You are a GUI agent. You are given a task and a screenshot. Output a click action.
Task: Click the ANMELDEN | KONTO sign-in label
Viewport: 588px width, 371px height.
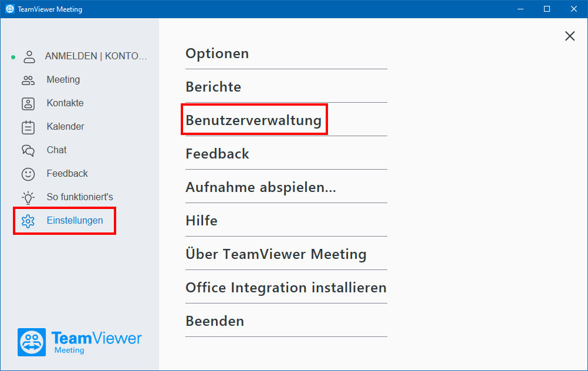pyautogui.click(x=96, y=56)
